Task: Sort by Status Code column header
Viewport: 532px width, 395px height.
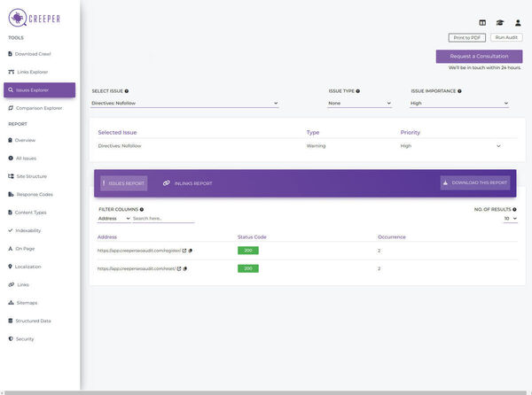Action: coord(252,236)
